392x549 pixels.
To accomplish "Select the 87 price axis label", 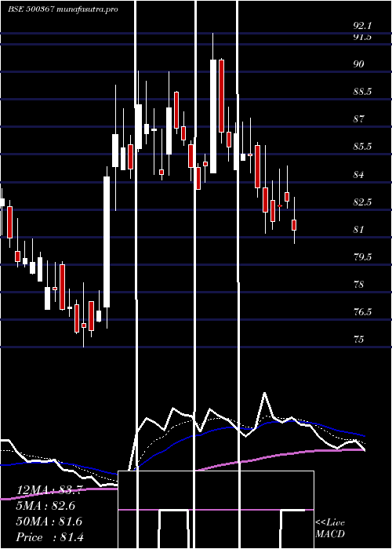I will (x=359, y=119).
